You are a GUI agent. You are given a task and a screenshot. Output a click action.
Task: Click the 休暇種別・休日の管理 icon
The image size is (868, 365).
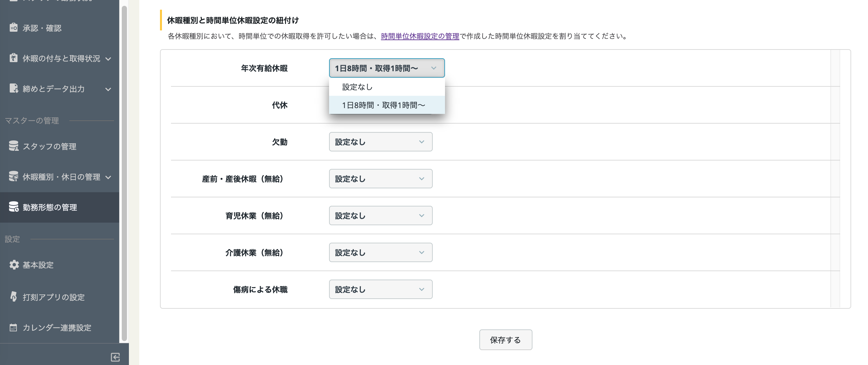pyautogui.click(x=14, y=176)
